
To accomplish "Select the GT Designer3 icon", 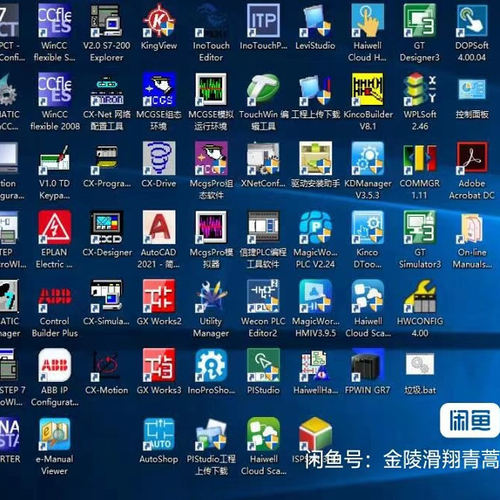I will [420, 21].
